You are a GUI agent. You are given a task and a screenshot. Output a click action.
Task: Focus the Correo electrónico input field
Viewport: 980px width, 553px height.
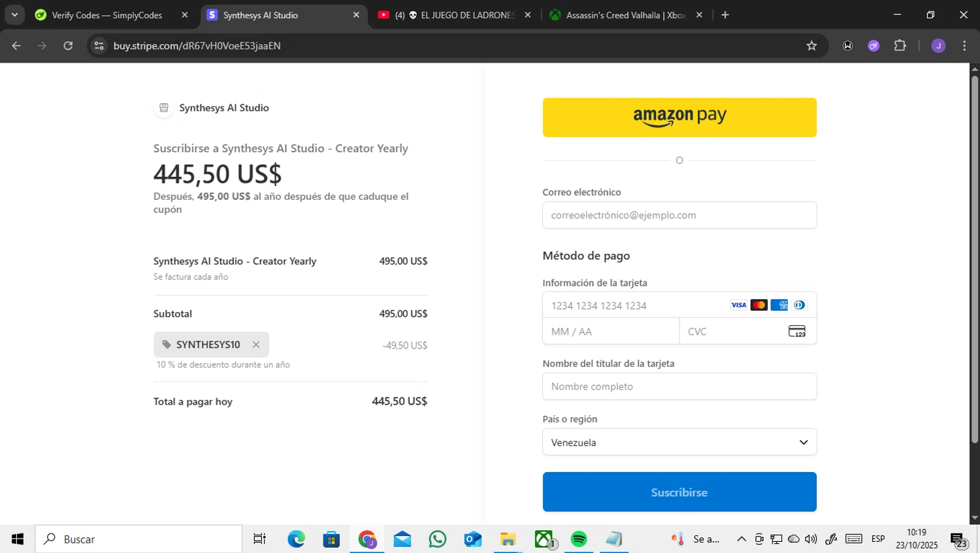point(679,215)
